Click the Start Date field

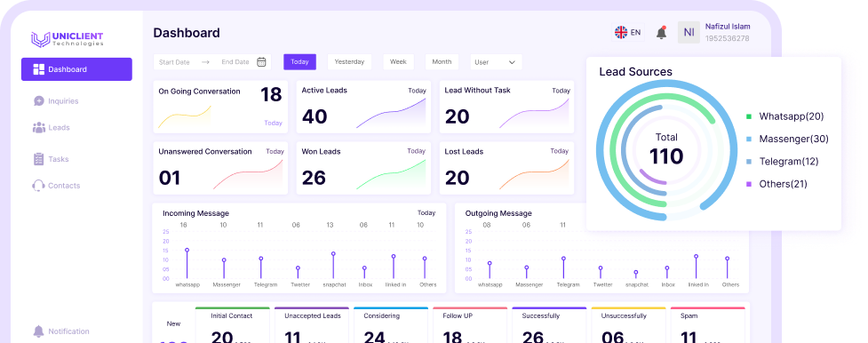[174, 62]
